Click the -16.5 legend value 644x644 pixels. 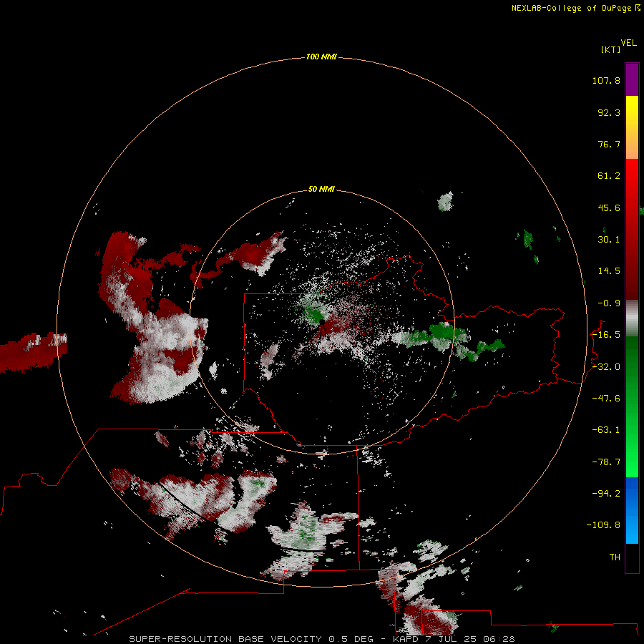click(x=606, y=335)
